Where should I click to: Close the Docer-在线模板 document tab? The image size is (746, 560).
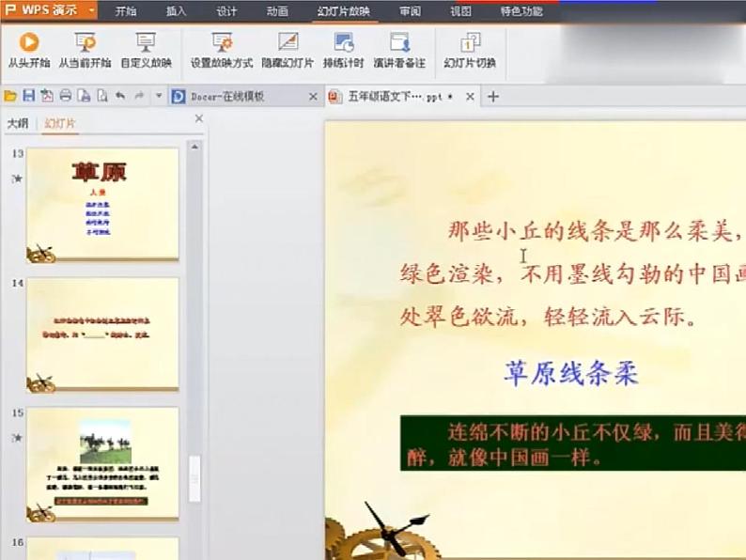313,97
